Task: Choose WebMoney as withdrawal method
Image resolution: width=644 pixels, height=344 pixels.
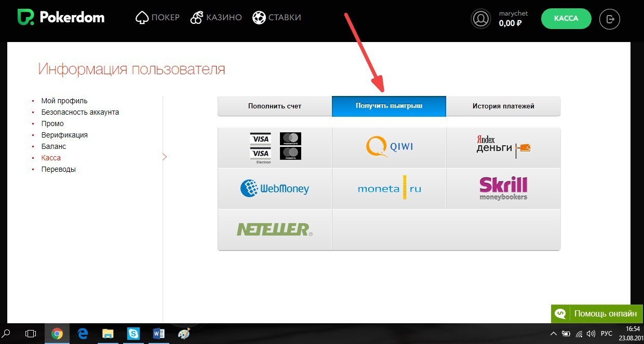Action: (x=275, y=188)
